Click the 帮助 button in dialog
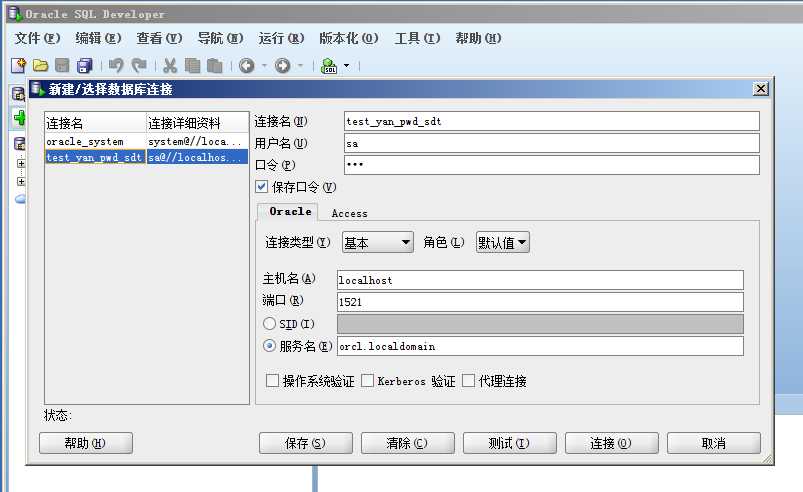Image resolution: width=803 pixels, height=492 pixels. click(x=86, y=443)
